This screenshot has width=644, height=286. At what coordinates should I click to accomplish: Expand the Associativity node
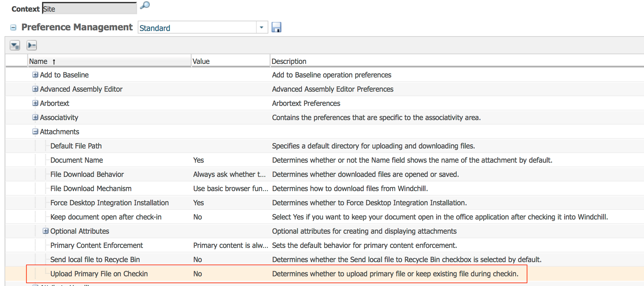tap(35, 117)
